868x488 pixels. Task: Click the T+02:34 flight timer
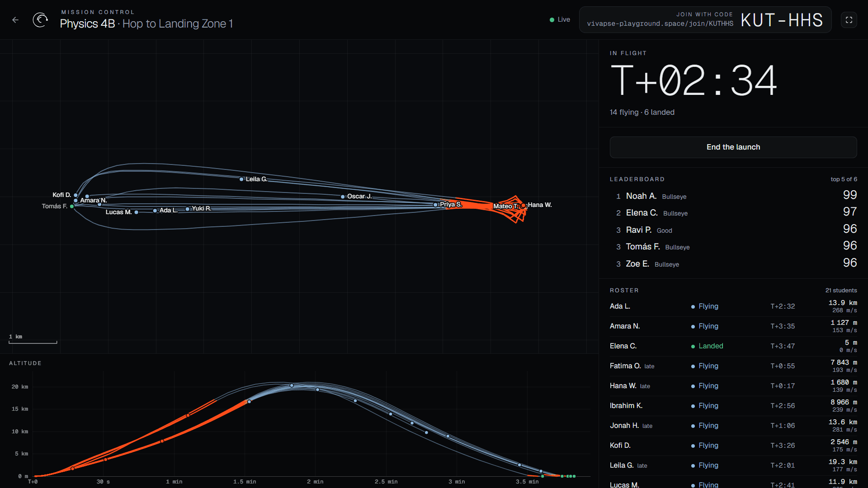694,80
